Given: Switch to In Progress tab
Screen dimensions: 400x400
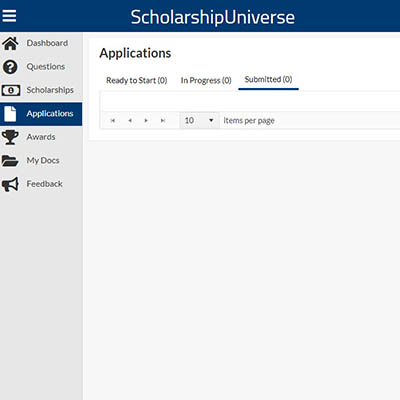Looking at the screenshot, I should pos(206,80).
